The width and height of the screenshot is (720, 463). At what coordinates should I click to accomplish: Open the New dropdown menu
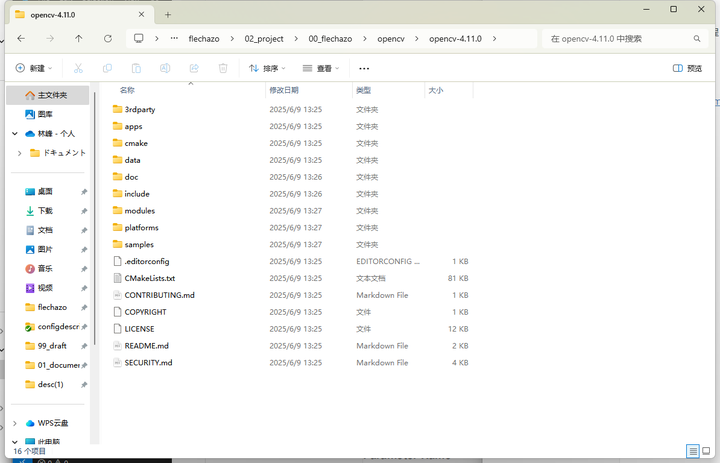(x=34, y=68)
